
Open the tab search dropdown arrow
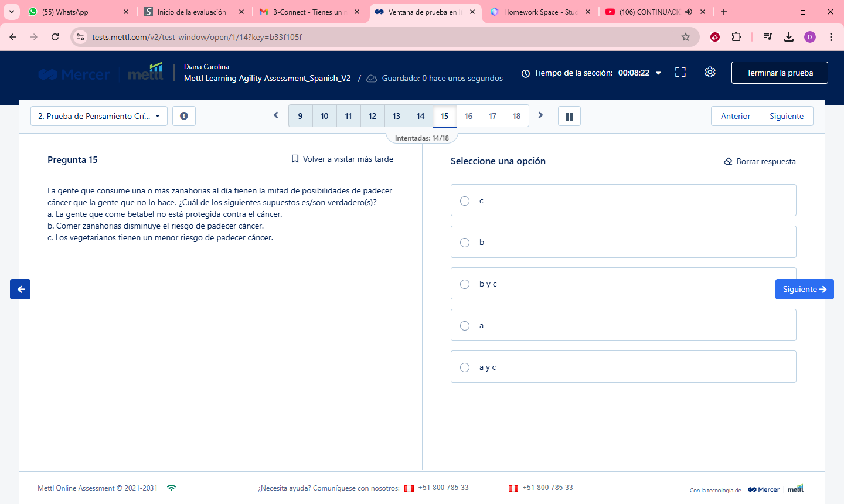[12, 12]
